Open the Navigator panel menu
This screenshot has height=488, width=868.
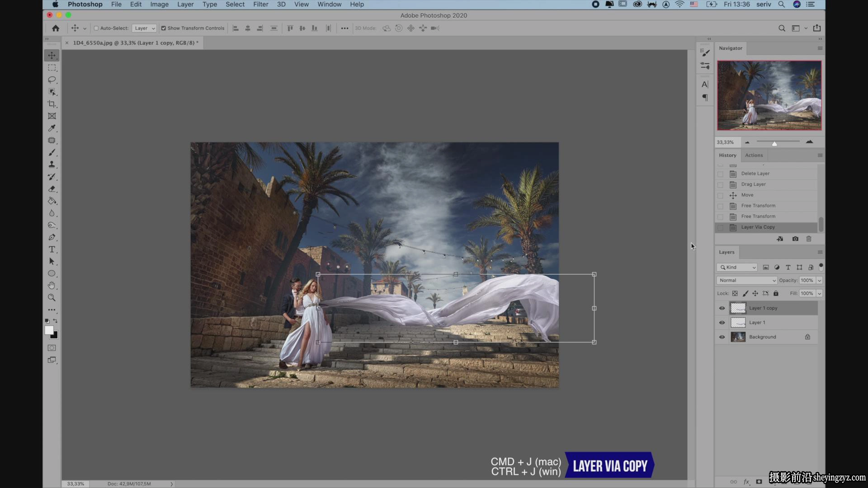(820, 48)
